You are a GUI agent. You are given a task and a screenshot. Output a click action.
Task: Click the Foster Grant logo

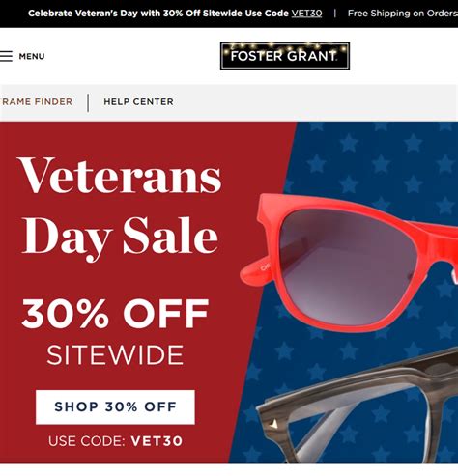click(285, 56)
